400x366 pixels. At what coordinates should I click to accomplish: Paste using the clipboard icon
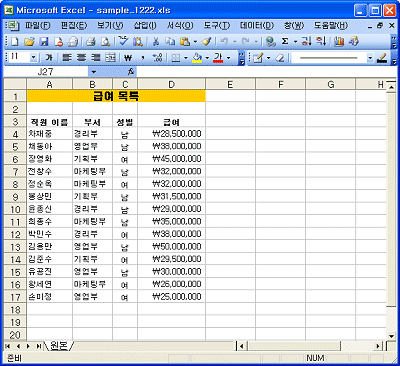(x=185, y=41)
